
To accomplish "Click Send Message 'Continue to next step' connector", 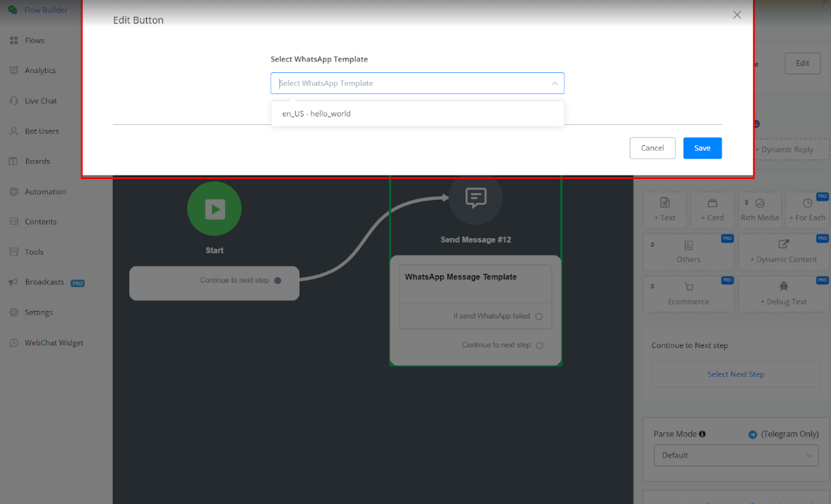I will [x=539, y=345].
